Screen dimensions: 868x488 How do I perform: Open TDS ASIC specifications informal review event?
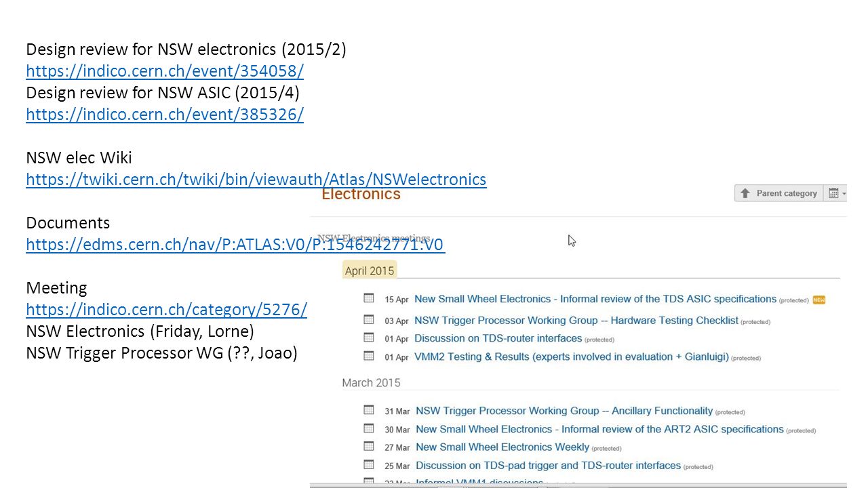(595, 299)
